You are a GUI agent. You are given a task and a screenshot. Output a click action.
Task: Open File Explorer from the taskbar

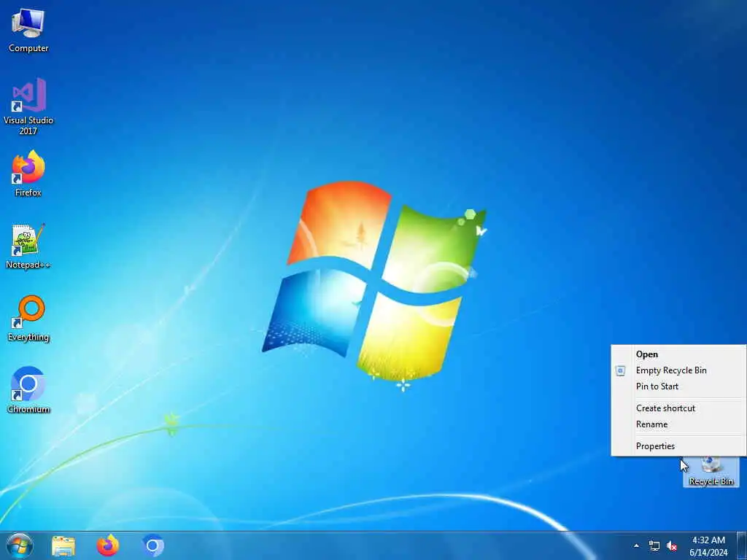pyautogui.click(x=63, y=545)
